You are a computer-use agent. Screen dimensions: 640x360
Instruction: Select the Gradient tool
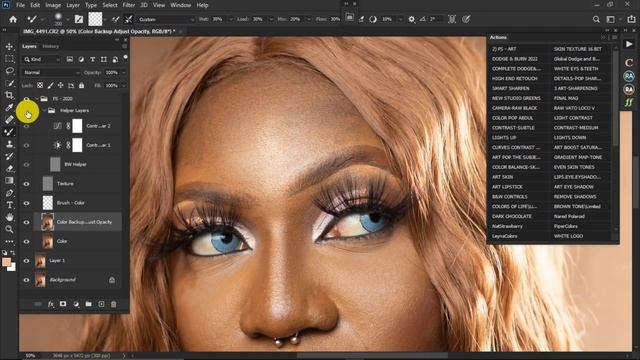(x=9, y=180)
